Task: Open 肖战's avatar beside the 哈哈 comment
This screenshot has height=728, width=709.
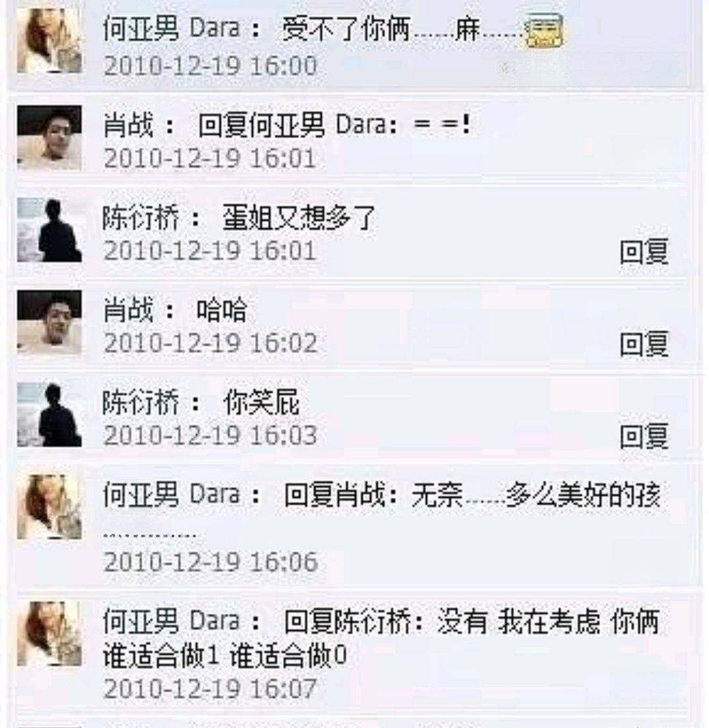Action: (x=49, y=323)
